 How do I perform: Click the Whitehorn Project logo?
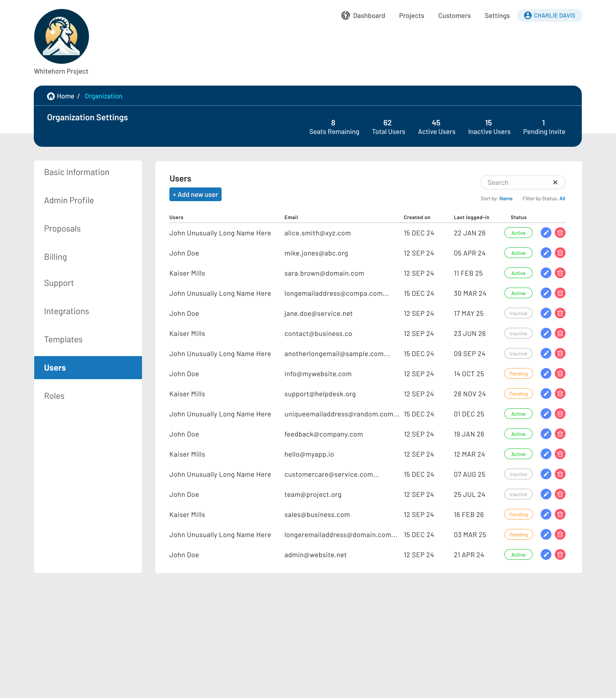pyautogui.click(x=62, y=36)
